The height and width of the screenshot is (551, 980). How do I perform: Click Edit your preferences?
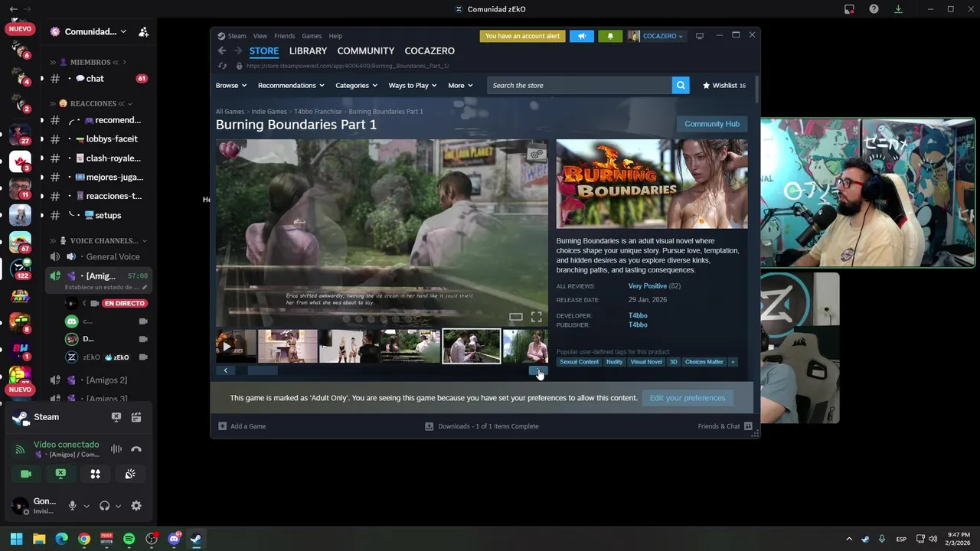pos(688,398)
